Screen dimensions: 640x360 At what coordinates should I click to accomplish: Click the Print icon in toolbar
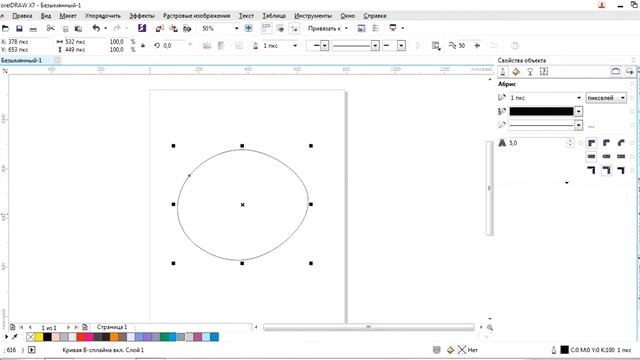point(33,29)
